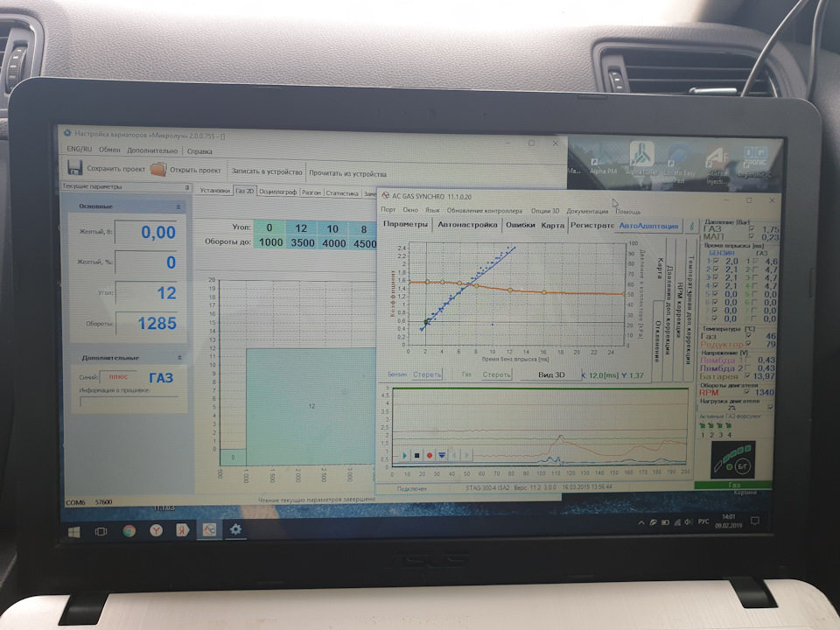Open the AlphaTuner desktop shortcut
This screenshot has height=630, width=840.
click(x=641, y=158)
